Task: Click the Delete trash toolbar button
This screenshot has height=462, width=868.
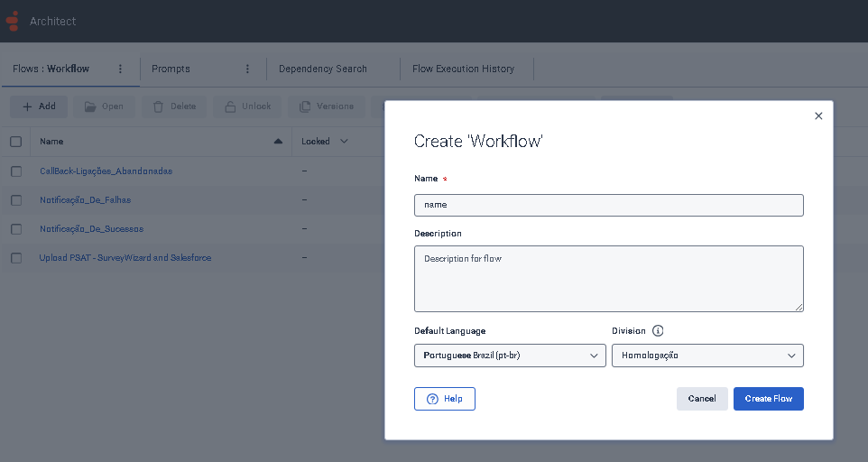Action: coord(174,106)
